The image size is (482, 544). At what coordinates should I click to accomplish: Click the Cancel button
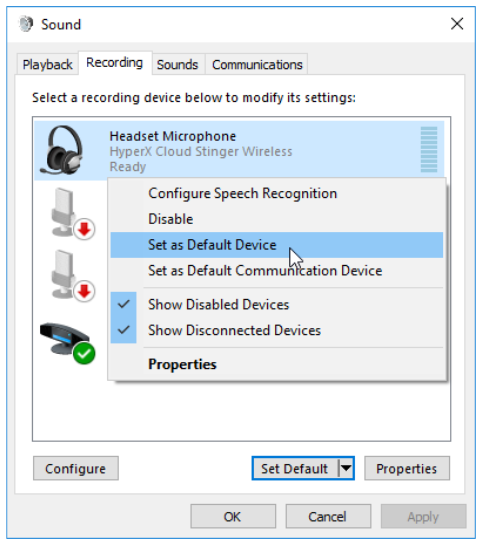pos(328,517)
